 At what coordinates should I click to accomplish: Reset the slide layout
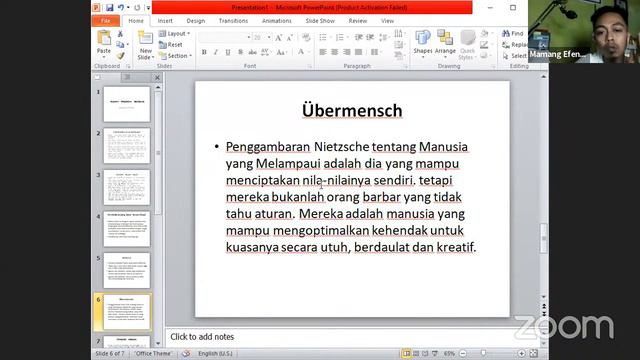pyautogui.click(x=171, y=44)
